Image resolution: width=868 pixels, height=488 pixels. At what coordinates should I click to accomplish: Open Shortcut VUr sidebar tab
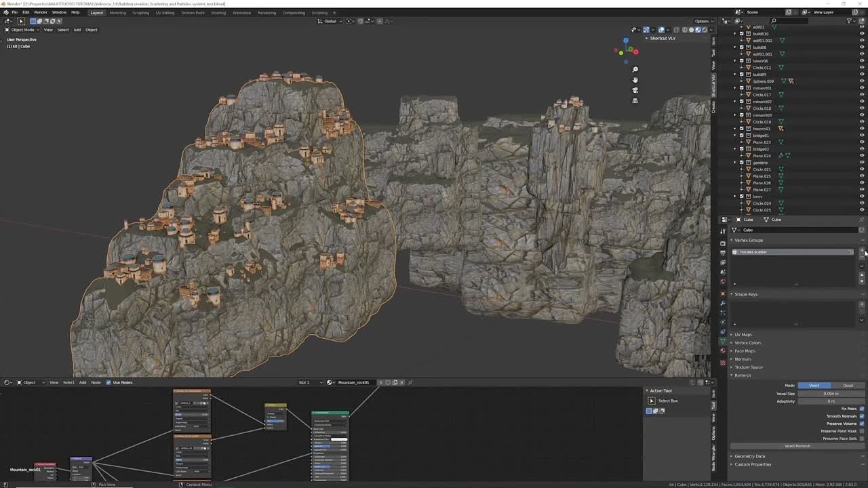click(713, 85)
